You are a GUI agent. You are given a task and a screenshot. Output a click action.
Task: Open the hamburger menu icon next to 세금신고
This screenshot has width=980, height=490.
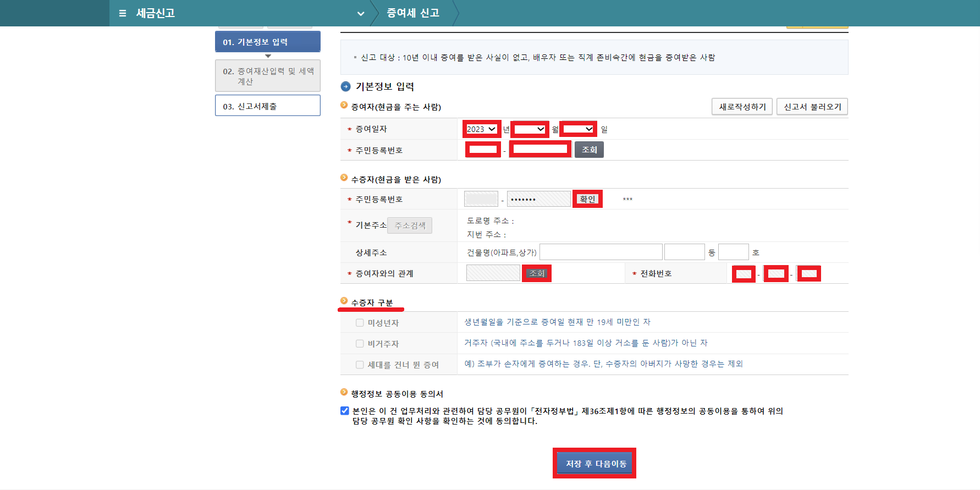[123, 13]
